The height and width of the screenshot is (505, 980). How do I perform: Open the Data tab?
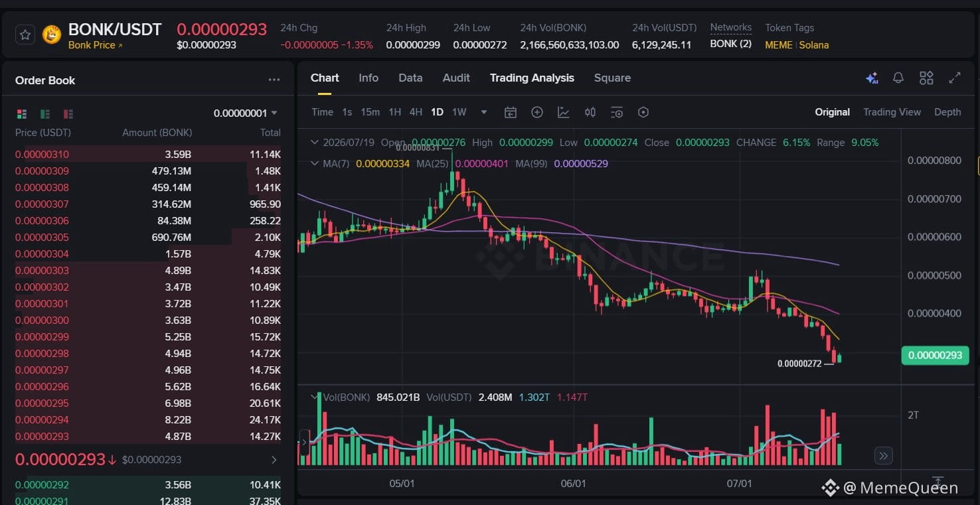(x=410, y=78)
